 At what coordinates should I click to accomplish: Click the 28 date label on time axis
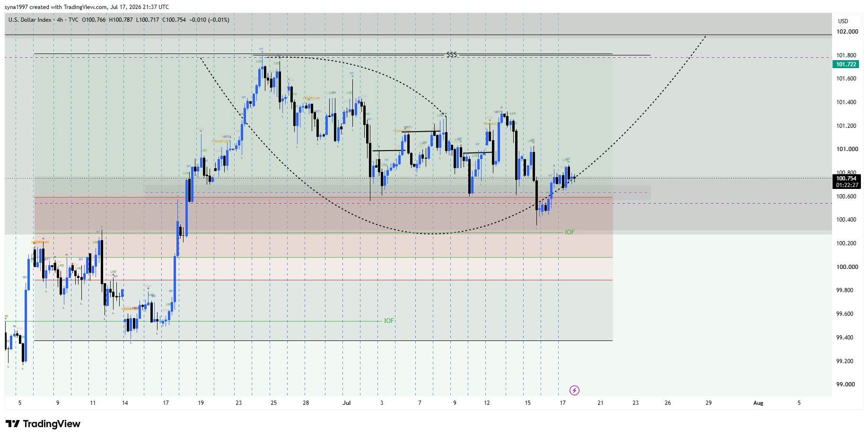tap(306, 403)
